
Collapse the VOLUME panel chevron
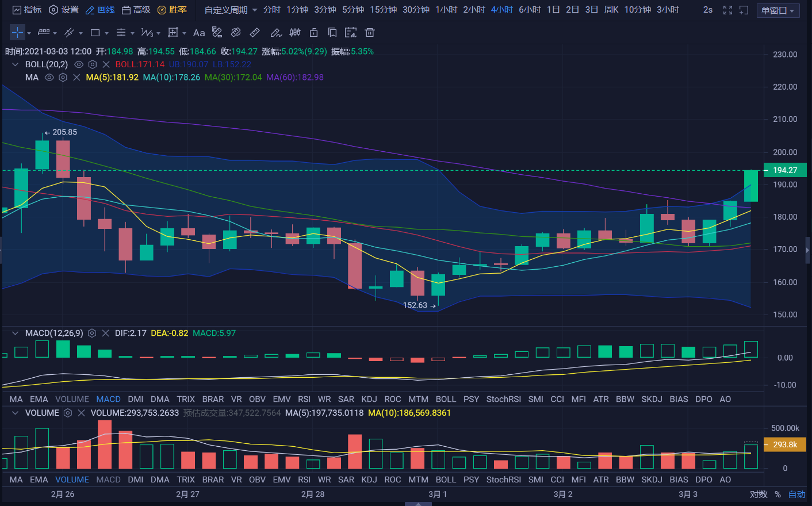click(x=16, y=413)
